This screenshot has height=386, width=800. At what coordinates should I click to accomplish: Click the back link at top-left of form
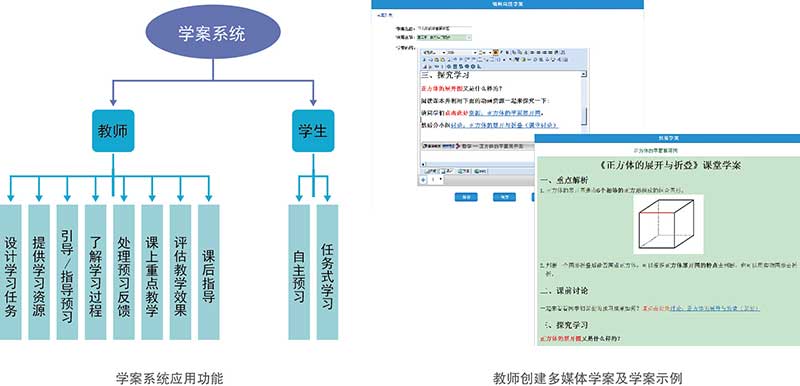click(x=385, y=15)
